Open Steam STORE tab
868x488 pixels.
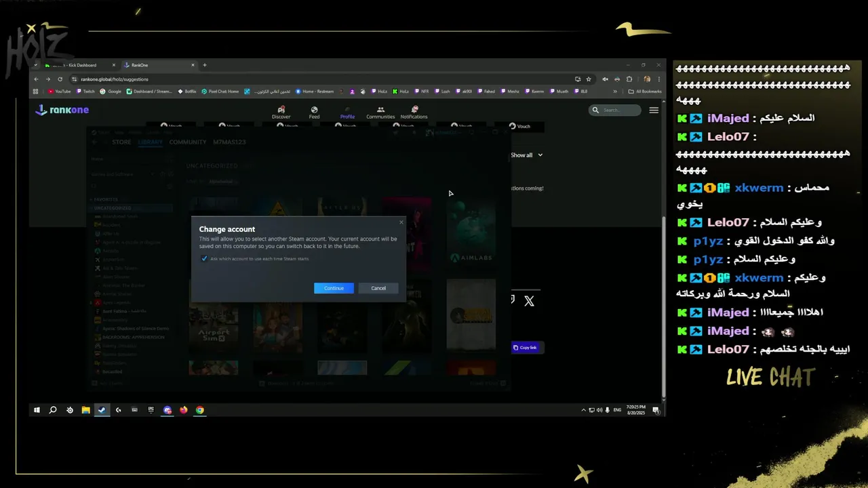pos(121,142)
